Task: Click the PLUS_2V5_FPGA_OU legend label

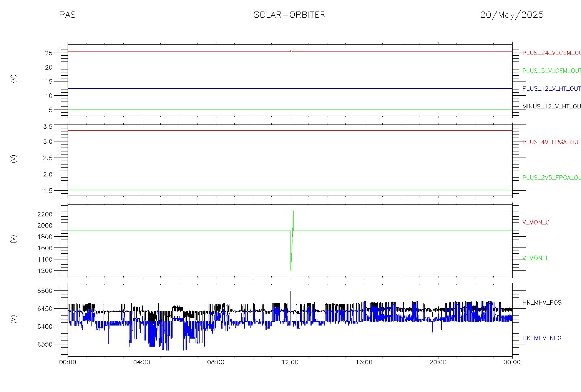Action: [551, 178]
